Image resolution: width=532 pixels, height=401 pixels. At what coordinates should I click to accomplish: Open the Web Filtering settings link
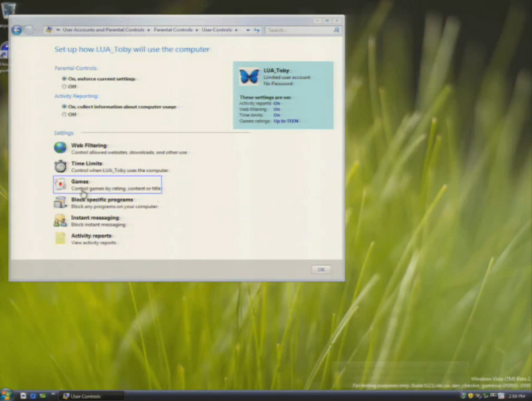(x=89, y=145)
